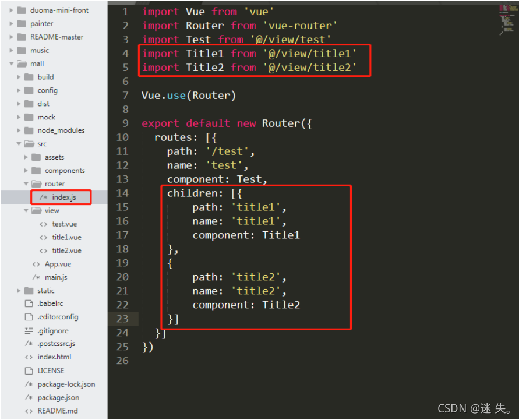Expand the painter folder arrow
This screenshot has height=420, width=519.
click(x=11, y=24)
